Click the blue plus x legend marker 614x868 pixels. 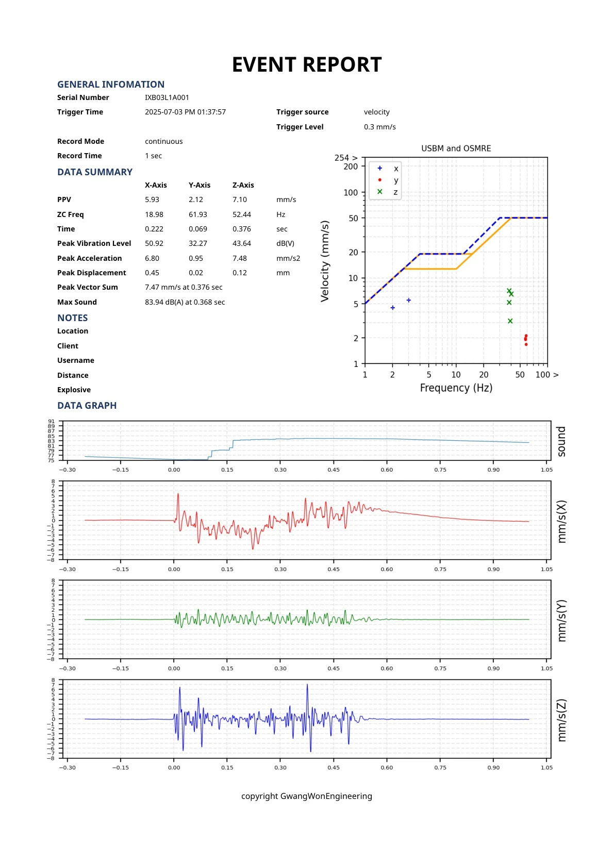tap(380, 169)
